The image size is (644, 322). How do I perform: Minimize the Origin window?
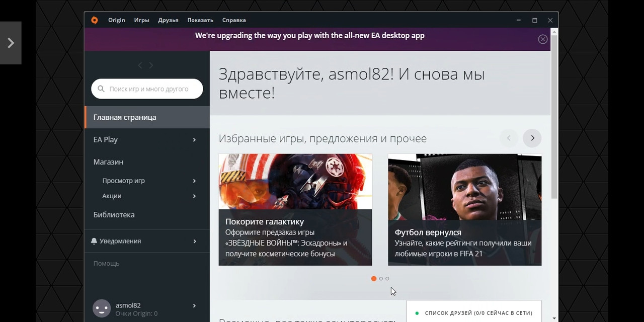519,20
